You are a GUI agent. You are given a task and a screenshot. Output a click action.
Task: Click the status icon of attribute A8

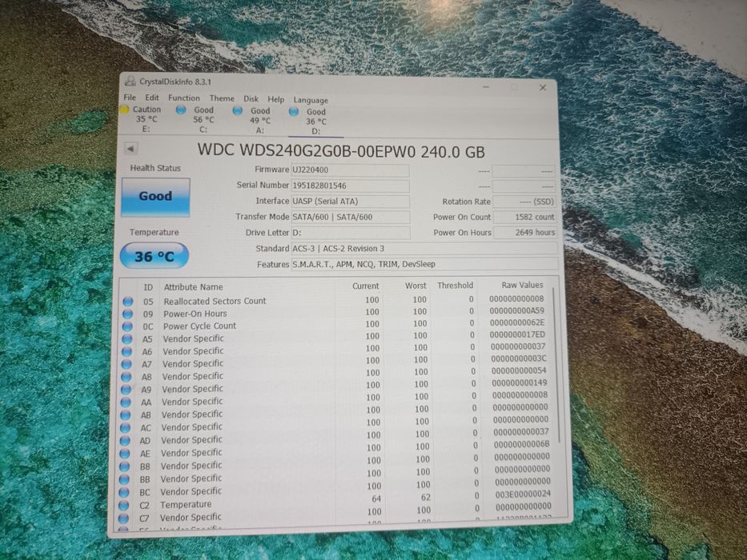point(127,377)
